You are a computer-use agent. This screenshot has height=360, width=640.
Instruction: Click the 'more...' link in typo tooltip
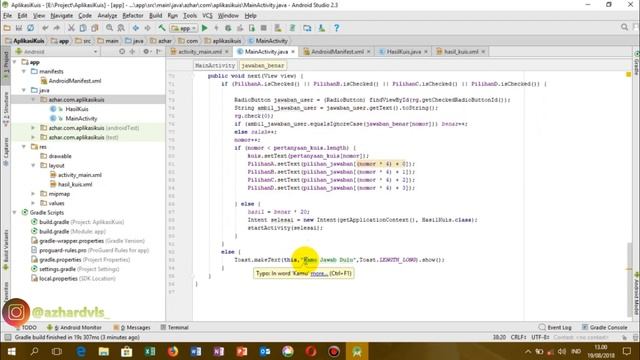(x=319, y=273)
